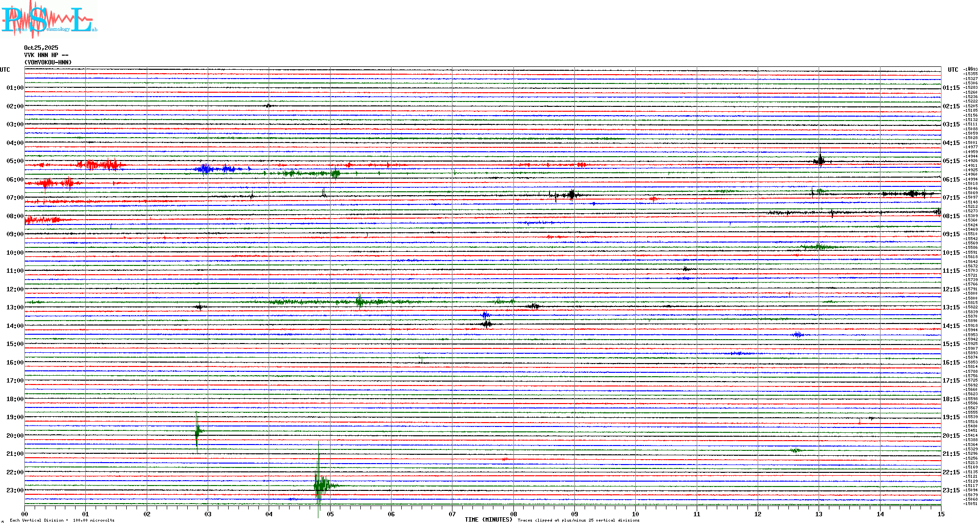
Task: Click the (VOMVOKOU-HNN) station name
Action: pyautogui.click(x=48, y=62)
